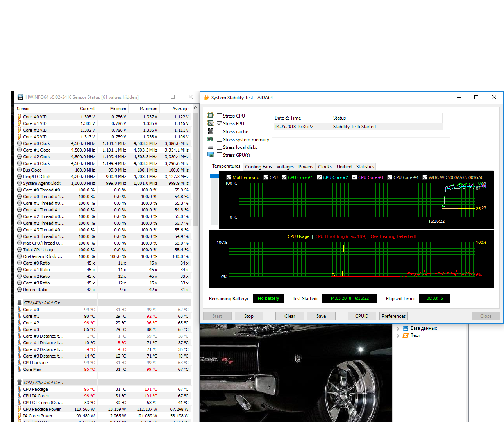This screenshot has height=424, width=504.
Task: Click the CPU chip icon beside Stress CPU
Action: (x=211, y=116)
